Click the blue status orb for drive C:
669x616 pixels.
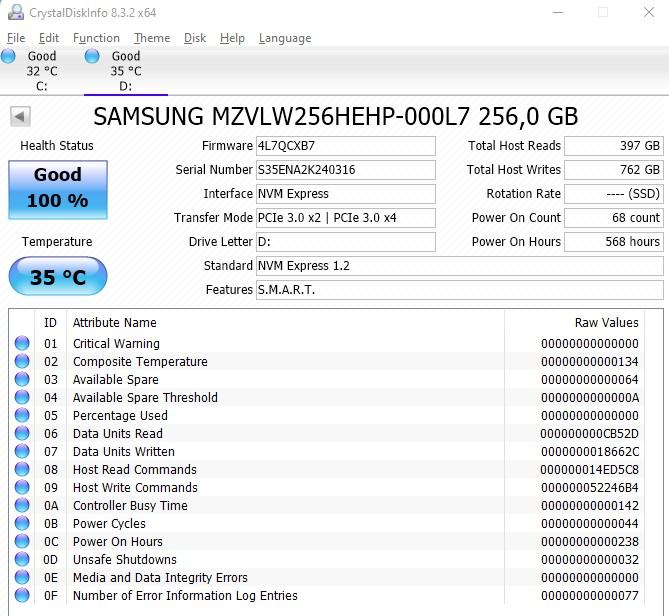[x=8, y=56]
